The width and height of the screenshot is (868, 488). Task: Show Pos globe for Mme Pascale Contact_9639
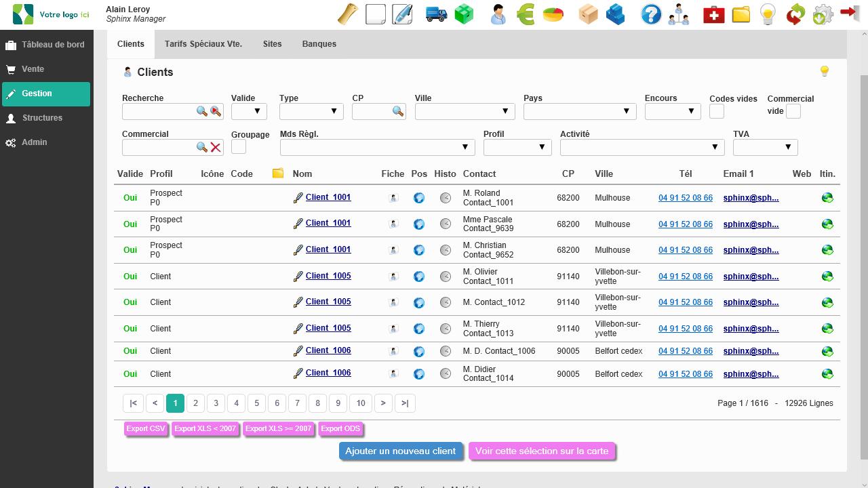419,224
